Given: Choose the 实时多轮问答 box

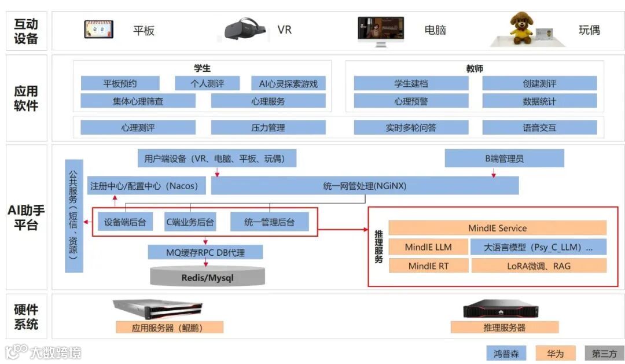Looking at the screenshot, I should pos(411,127).
